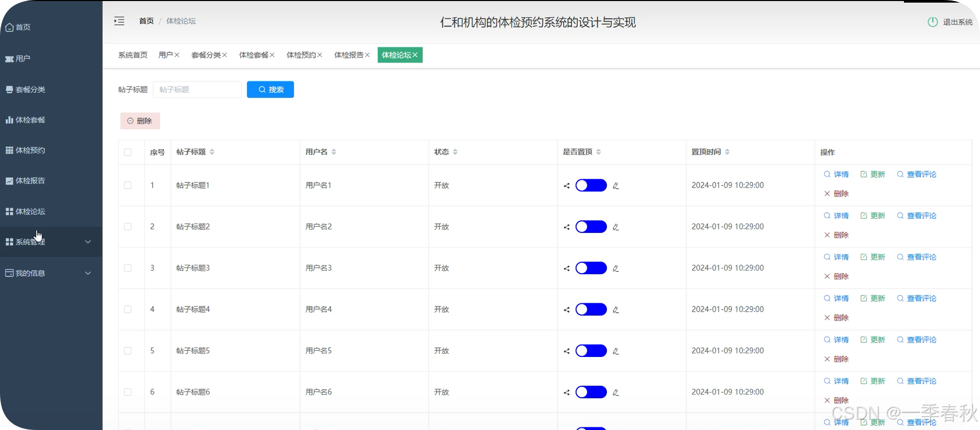Image resolution: width=980 pixels, height=430 pixels.
Task: Click the pink 删除 batch button
Action: pyautogui.click(x=140, y=121)
